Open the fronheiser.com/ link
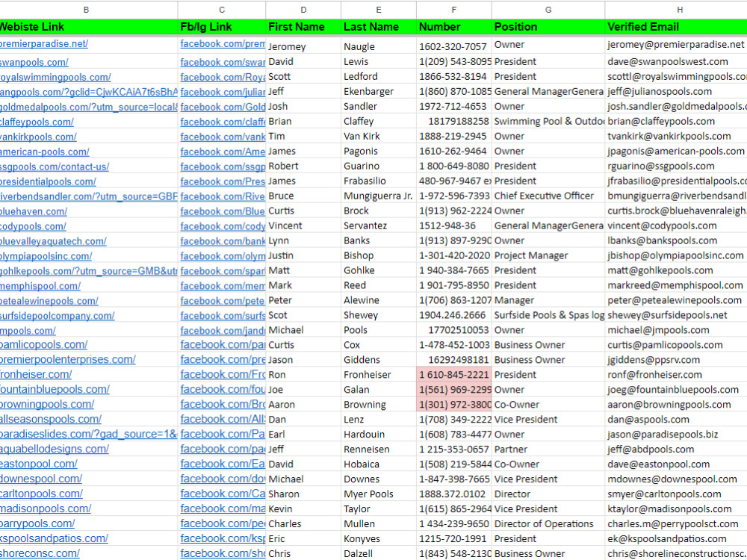This screenshot has width=747, height=560. click(36, 374)
